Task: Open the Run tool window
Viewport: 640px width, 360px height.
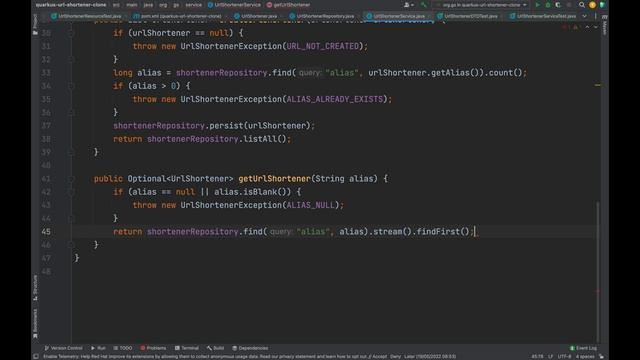Action: 98,348
